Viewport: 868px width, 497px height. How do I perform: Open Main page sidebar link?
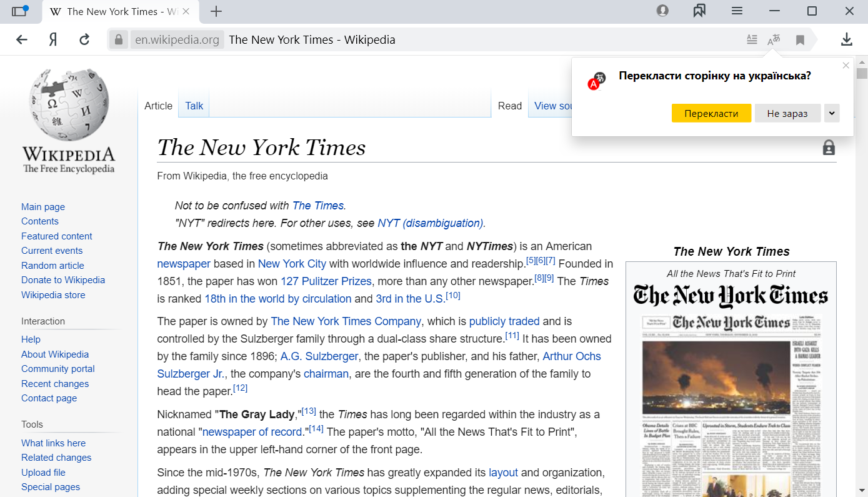[x=43, y=207]
